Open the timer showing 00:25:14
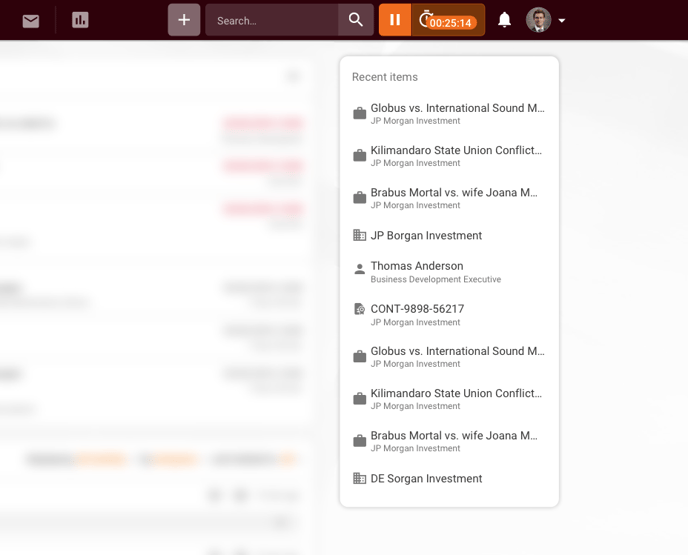The image size is (688, 555). click(x=448, y=20)
